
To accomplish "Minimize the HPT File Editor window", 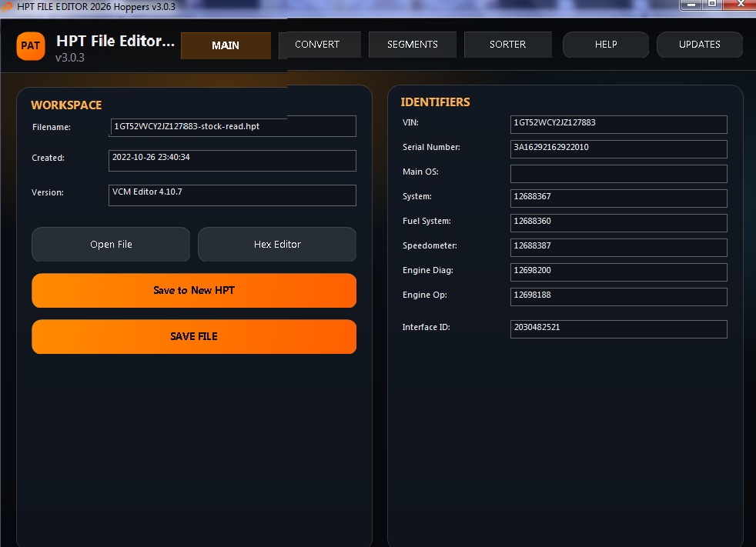I will pos(691,5).
